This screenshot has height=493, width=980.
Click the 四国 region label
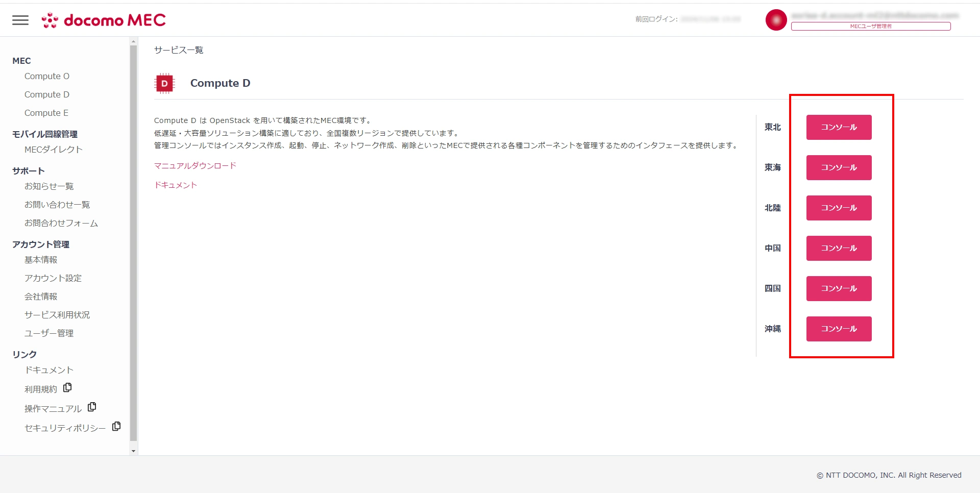(x=773, y=288)
